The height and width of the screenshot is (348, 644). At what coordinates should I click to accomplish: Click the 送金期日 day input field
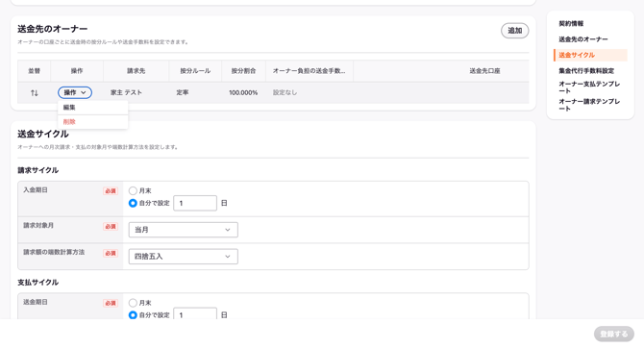click(195, 314)
